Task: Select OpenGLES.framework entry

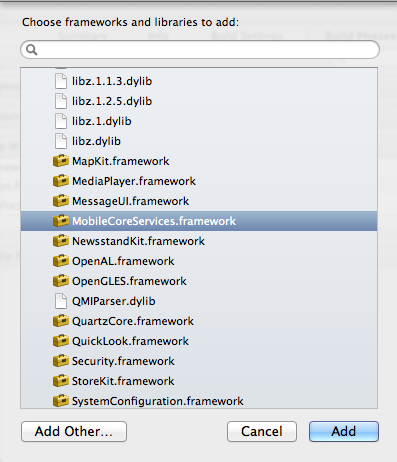Action: 199,281
